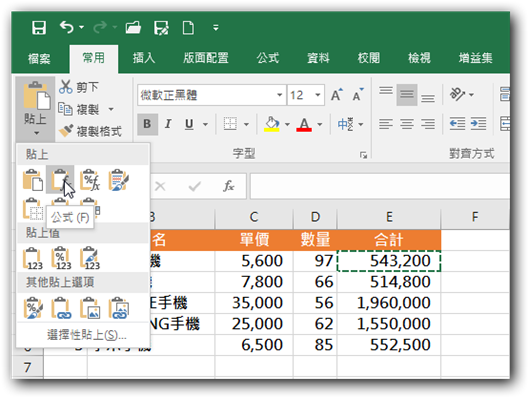Toggle middle vertical align
This screenshot has width=529, height=398.
407,95
